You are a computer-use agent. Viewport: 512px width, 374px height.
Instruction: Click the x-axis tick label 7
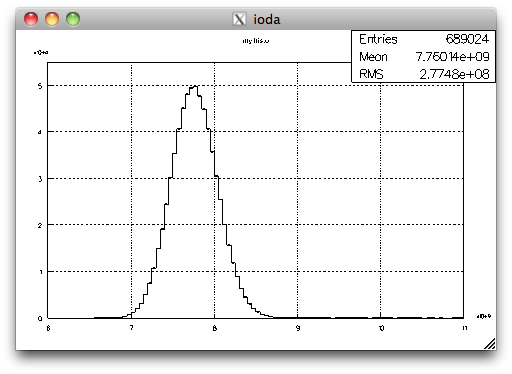point(131,328)
